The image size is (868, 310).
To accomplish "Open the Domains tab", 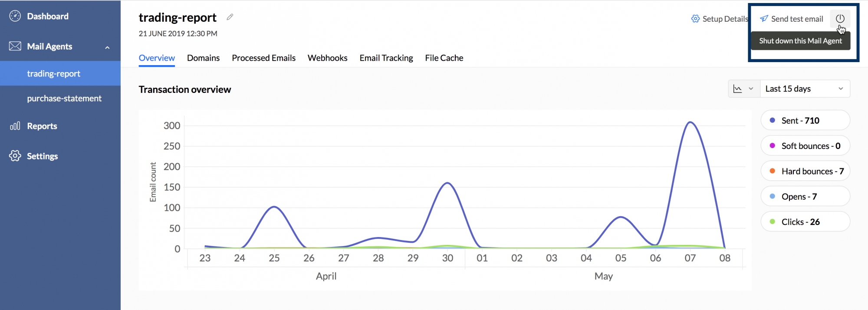I will 203,58.
